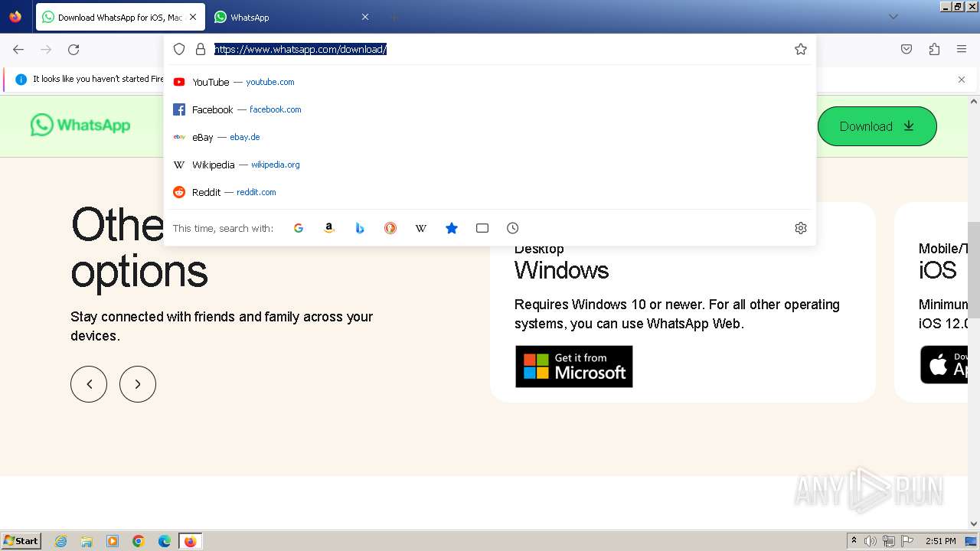Open search settings gear icon
The width and height of the screenshot is (980, 551).
pos(801,228)
